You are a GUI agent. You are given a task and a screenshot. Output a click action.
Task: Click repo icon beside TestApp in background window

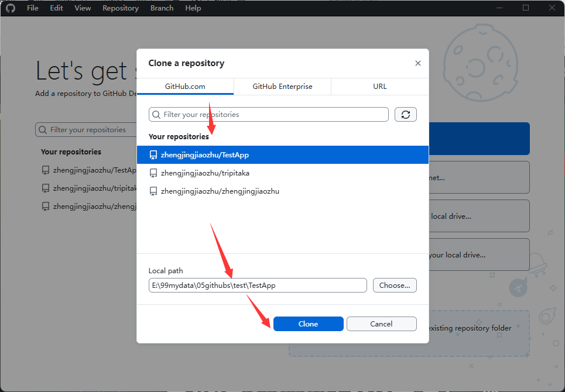[x=46, y=170]
